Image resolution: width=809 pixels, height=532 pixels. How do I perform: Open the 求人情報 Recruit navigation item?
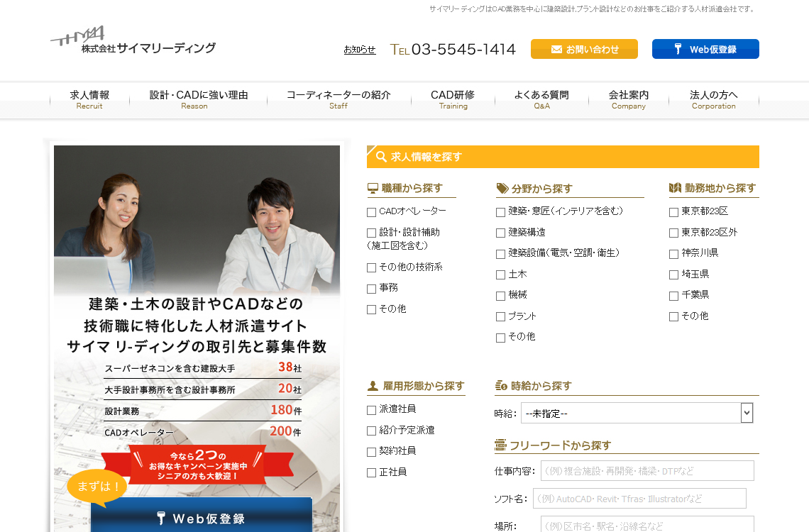(x=89, y=99)
